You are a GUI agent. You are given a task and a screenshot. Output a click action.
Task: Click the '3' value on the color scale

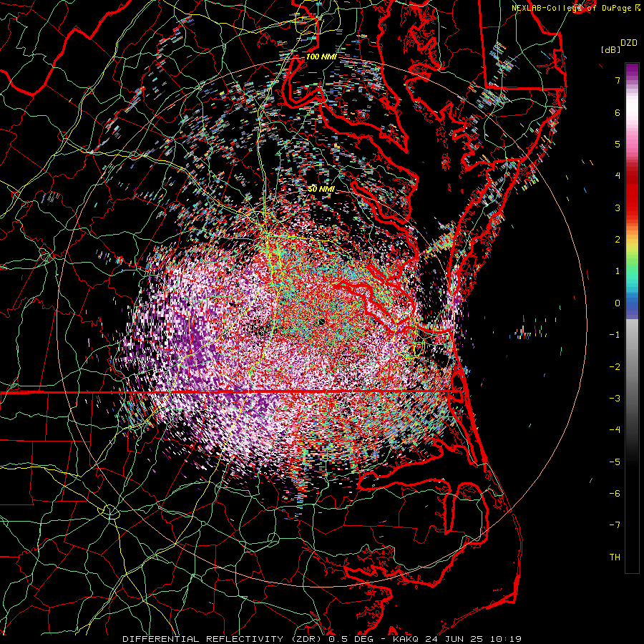click(618, 208)
